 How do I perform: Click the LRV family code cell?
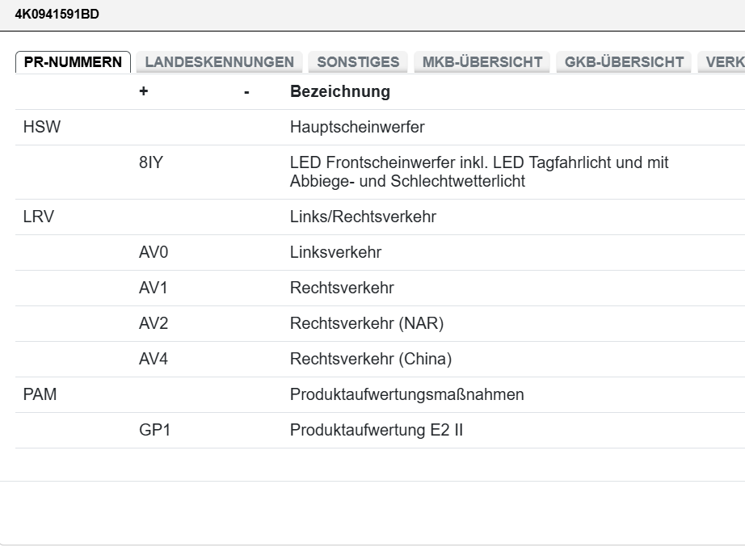39,217
